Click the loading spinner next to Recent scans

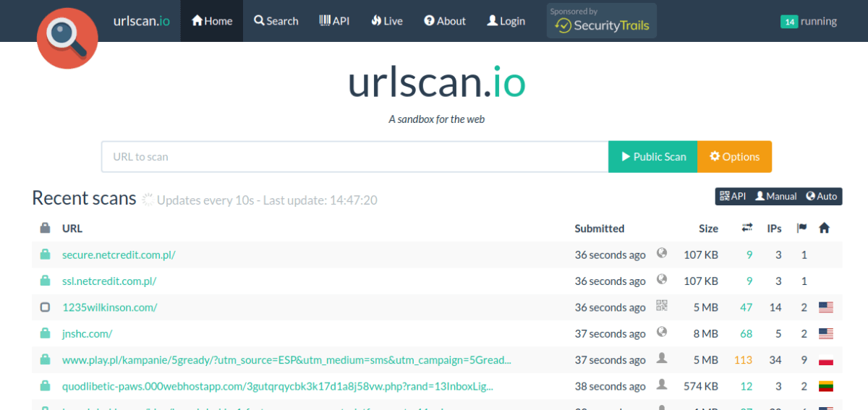pos(148,200)
